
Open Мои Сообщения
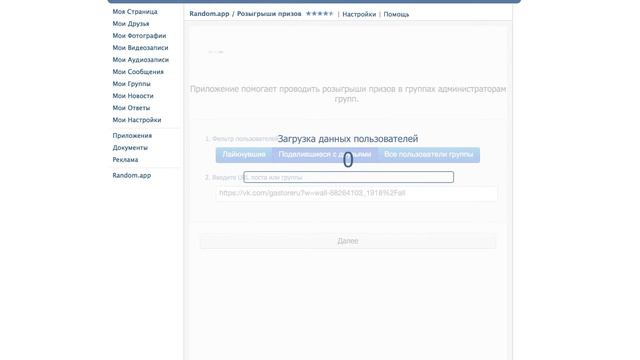coord(138,72)
